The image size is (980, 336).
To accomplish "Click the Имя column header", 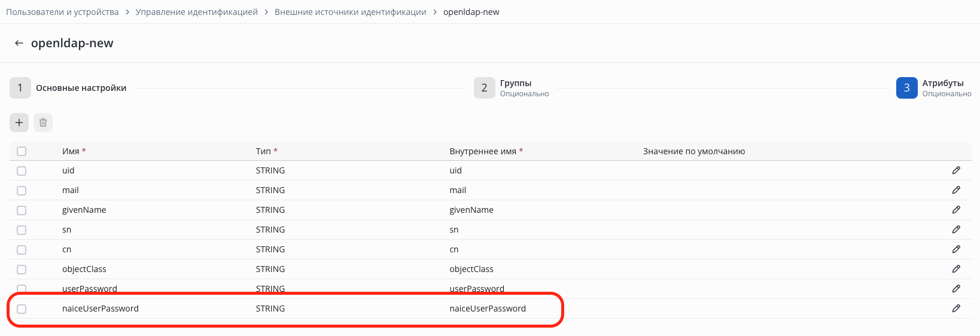I will coord(71,151).
